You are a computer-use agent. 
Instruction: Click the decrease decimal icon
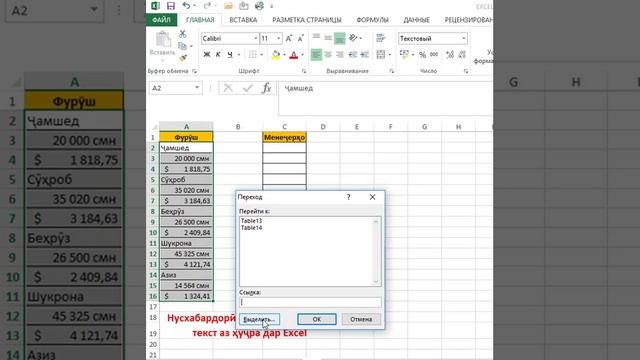tap(462, 54)
